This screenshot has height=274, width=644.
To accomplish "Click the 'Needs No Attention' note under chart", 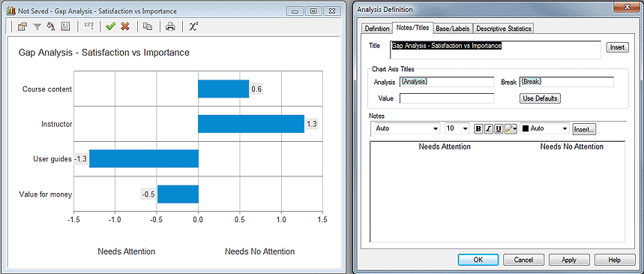I will [259, 251].
